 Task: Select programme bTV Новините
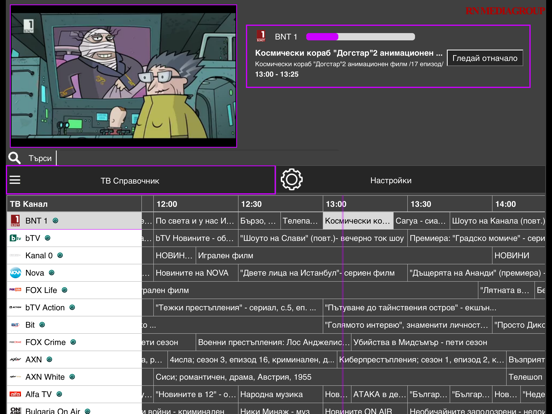[196, 238]
